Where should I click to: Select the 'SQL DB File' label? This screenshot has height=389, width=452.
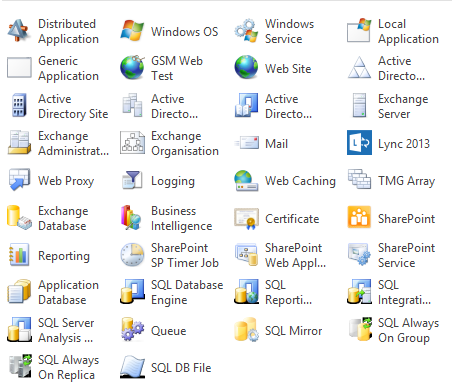pyautogui.click(x=181, y=368)
